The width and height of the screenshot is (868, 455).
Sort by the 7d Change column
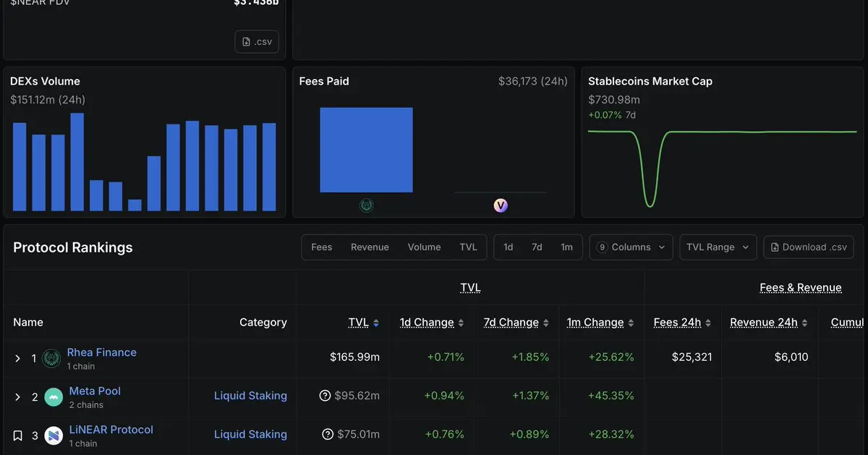point(516,323)
